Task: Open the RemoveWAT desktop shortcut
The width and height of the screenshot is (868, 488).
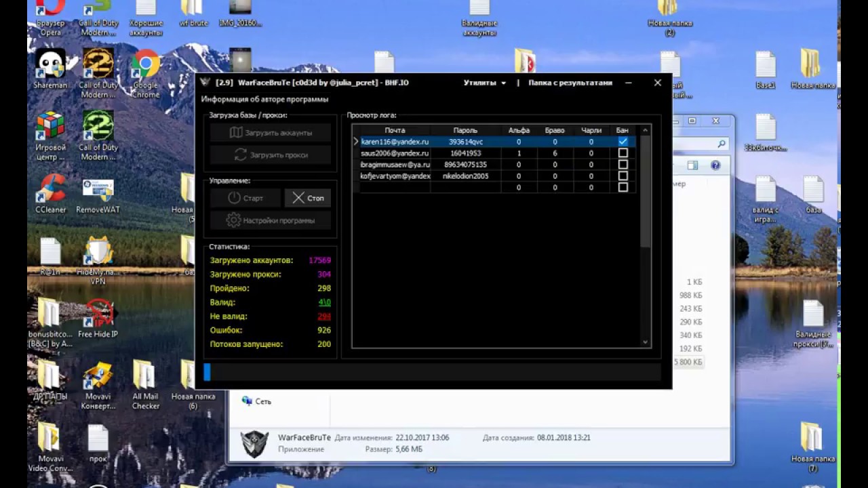Action: (x=98, y=197)
